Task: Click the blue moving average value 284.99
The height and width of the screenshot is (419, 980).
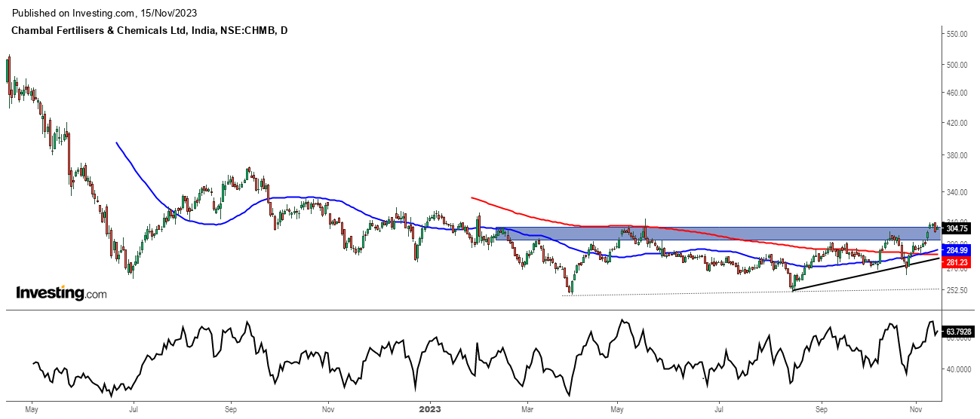Action: 957,250
